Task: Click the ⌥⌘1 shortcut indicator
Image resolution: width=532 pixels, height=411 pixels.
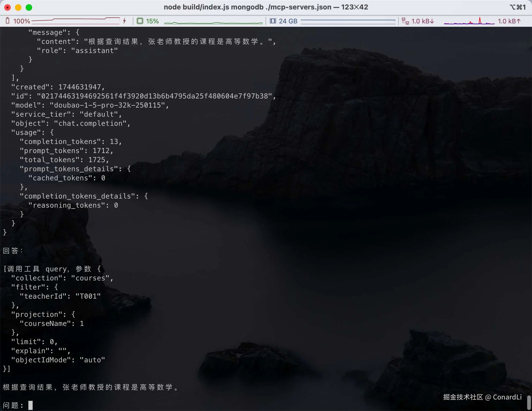Action: 517,7
